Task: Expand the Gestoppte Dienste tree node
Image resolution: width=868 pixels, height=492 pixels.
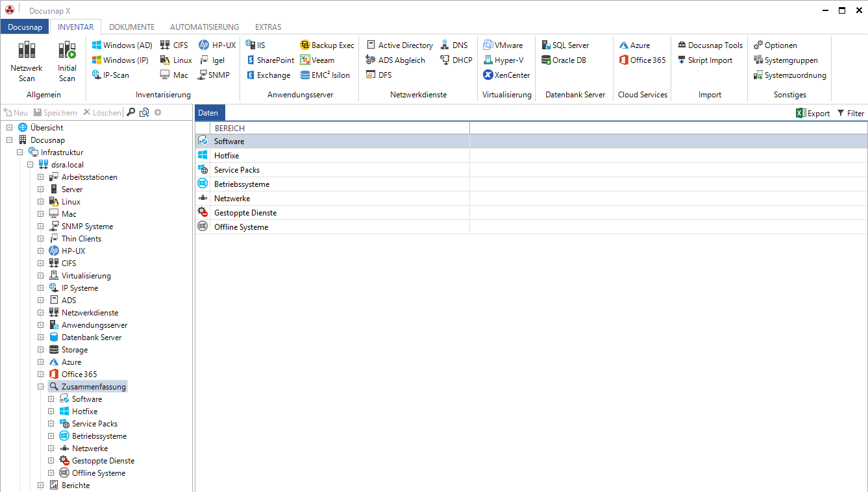Action: tap(51, 461)
